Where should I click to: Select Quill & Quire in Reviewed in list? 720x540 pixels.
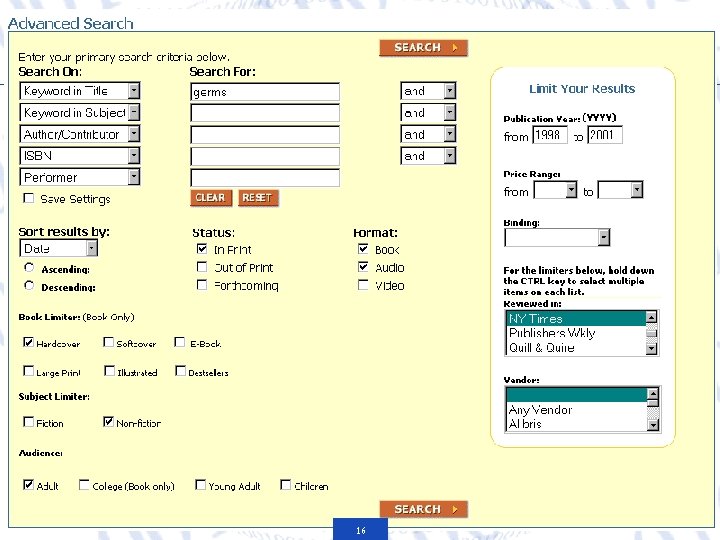click(x=576, y=348)
